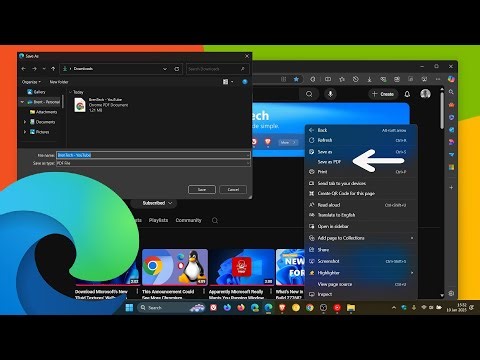The height and width of the screenshot is (360, 480).
Task: Select Send tab to your devices
Action: tap(362, 183)
